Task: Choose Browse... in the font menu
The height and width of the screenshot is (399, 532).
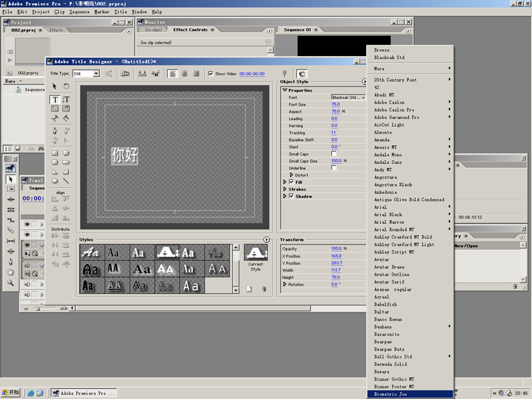Action: [x=410, y=50]
